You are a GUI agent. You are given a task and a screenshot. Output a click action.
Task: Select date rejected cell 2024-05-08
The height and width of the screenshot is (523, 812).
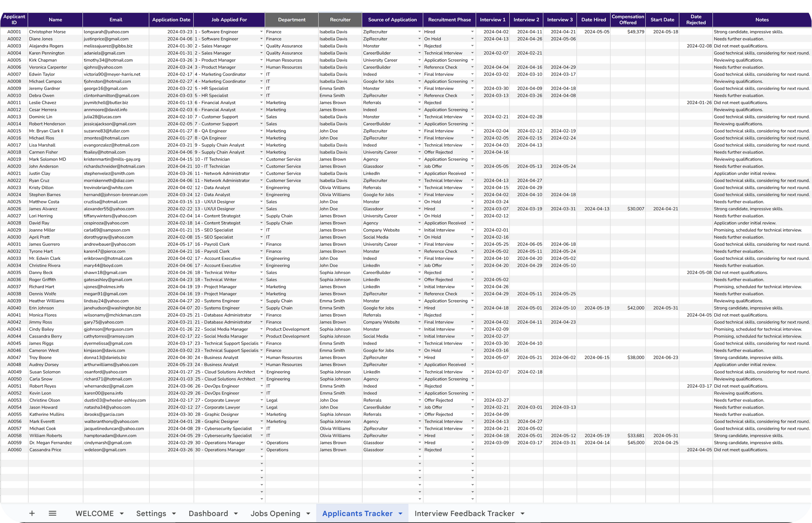[696, 272]
